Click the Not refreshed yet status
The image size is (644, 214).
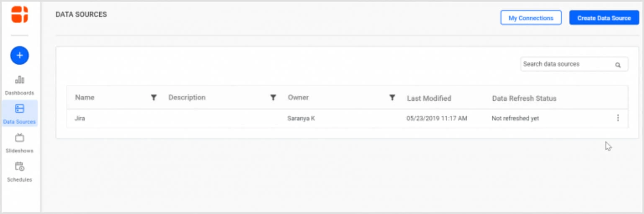[x=515, y=118]
